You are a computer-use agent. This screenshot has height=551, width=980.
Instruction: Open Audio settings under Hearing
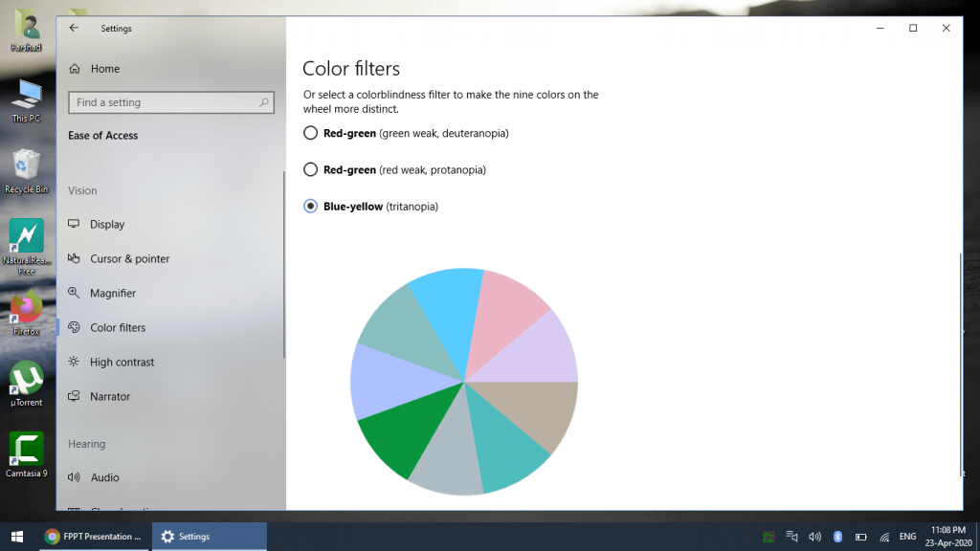pos(103,477)
